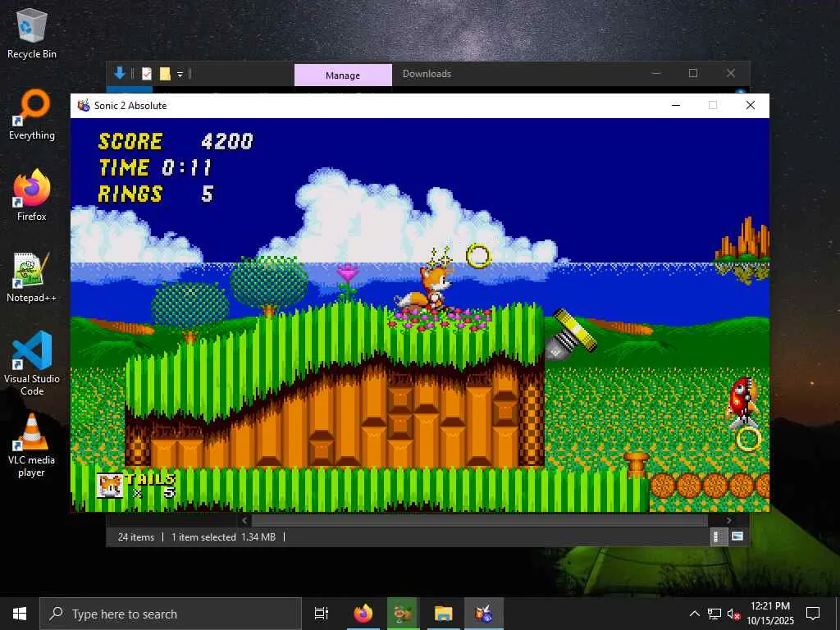Switch to File Explorer from the taskbar
Image resolution: width=840 pixels, height=630 pixels.
[444, 614]
